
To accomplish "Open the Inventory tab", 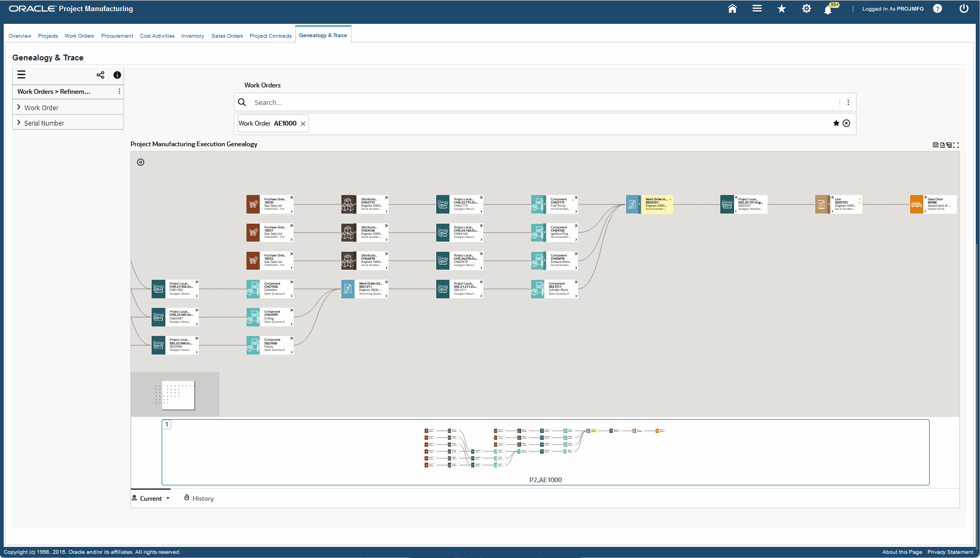I will coord(193,36).
